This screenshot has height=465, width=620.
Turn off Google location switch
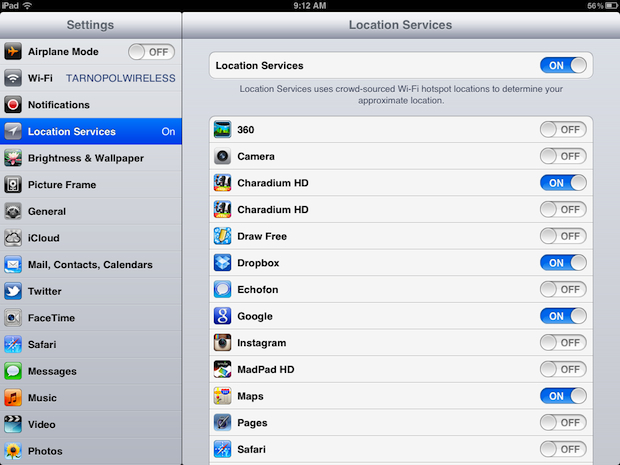point(563,316)
